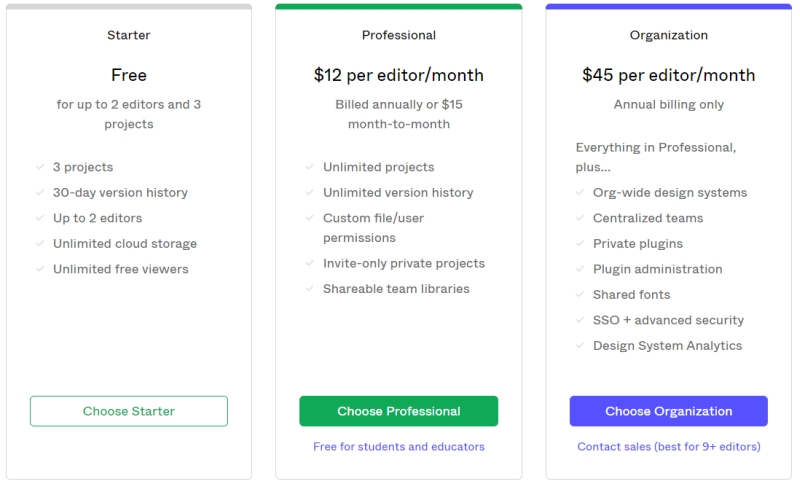
Task: Open Free for students and educators link
Action: coord(398,447)
